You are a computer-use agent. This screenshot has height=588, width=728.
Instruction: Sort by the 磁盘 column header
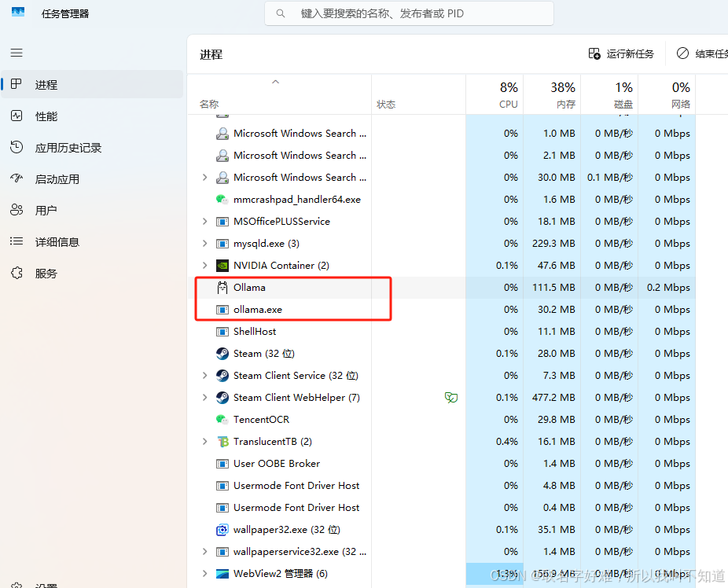[x=609, y=94]
